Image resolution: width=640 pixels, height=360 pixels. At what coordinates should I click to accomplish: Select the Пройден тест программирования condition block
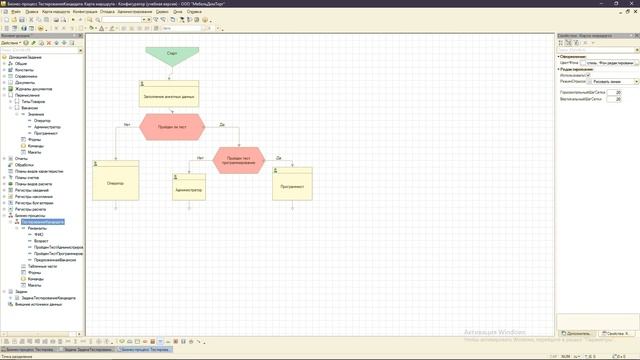(239, 160)
